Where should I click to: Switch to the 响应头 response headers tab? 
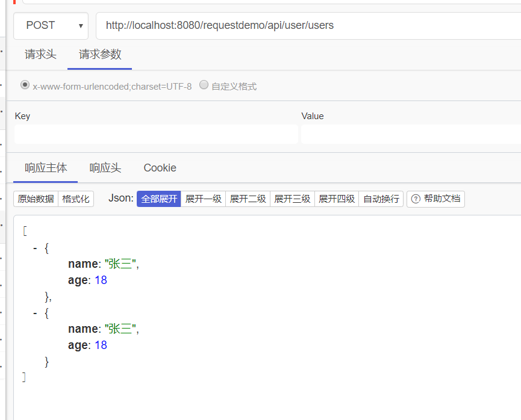tap(105, 168)
